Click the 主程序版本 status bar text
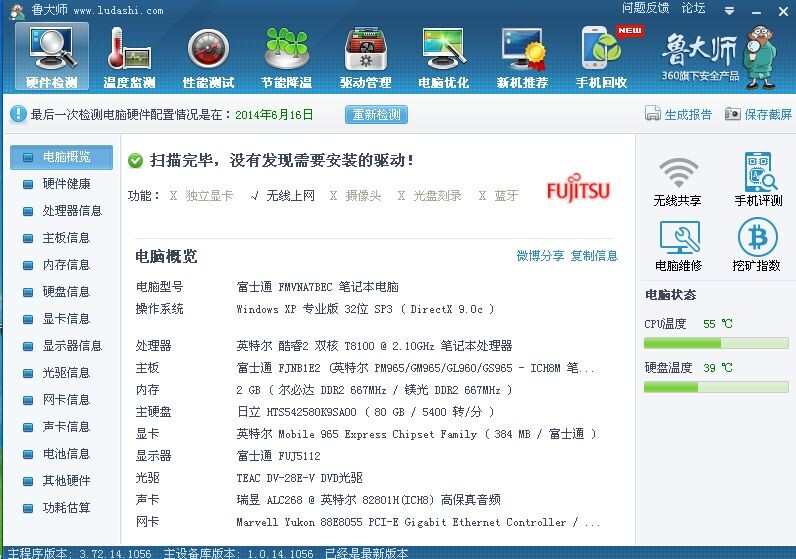This screenshot has height=559, width=796. point(79,553)
